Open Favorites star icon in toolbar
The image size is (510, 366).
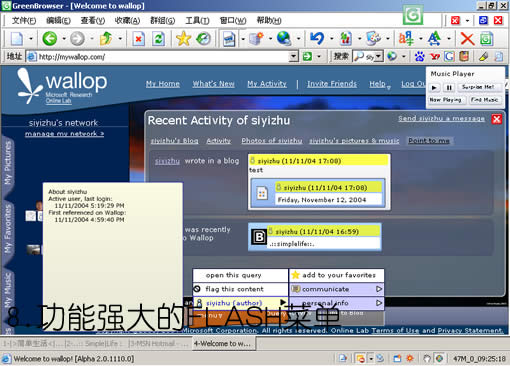click(x=183, y=39)
